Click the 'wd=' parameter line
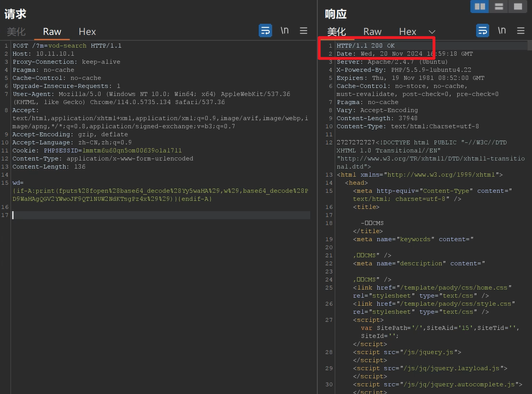532x394 pixels. pos(18,183)
